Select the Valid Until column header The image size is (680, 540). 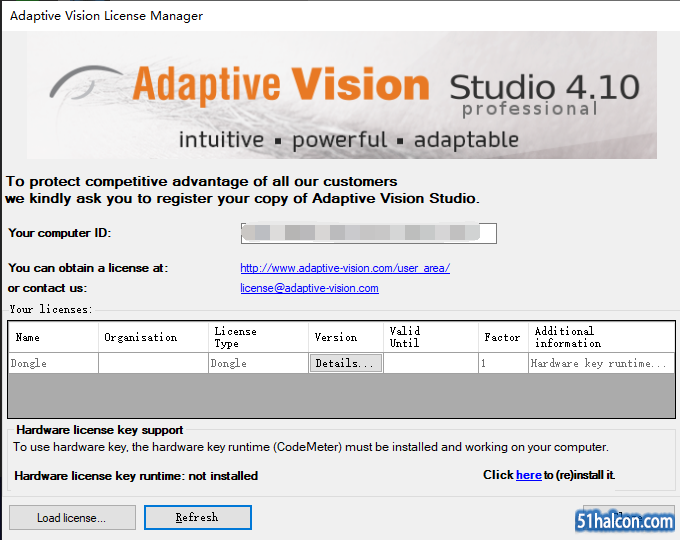tap(429, 337)
